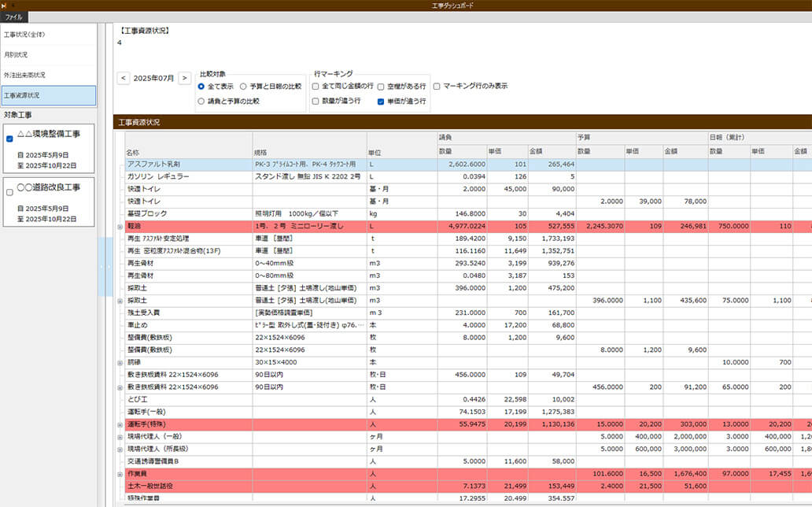Expand the 軽油 row details
This screenshot has height=507, width=812.
[118, 227]
